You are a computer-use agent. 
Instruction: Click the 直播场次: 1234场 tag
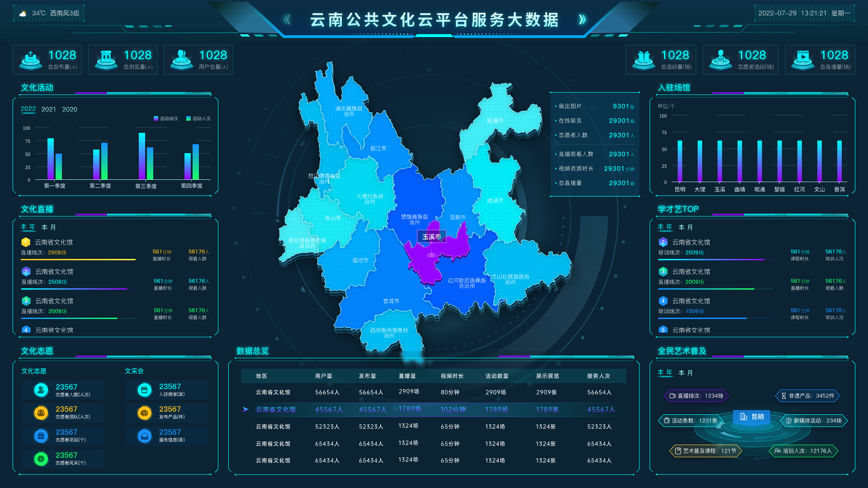click(x=696, y=396)
